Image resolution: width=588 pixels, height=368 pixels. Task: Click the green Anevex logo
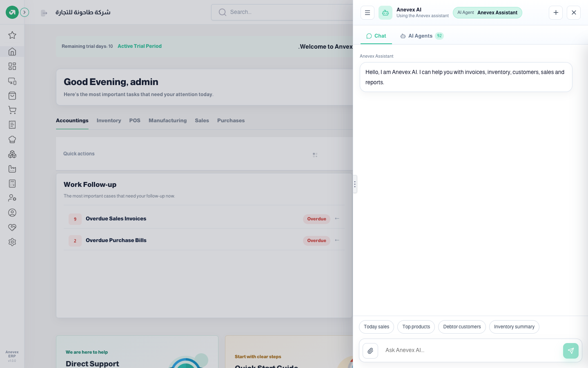coord(12,12)
